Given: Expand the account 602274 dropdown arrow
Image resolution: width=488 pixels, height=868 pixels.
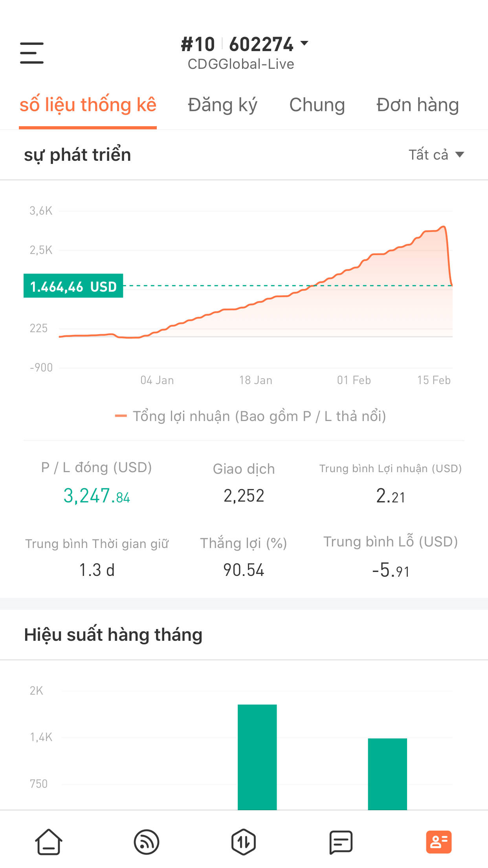Looking at the screenshot, I should tap(305, 43).
